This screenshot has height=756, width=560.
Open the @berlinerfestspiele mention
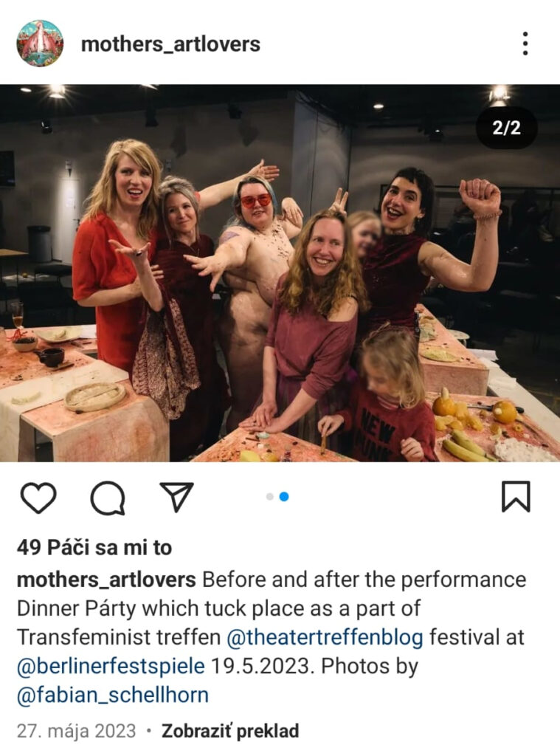111,666
